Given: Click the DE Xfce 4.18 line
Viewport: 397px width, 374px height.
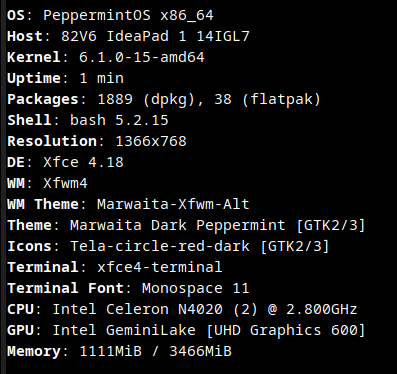Looking at the screenshot, I should [x=65, y=162].
